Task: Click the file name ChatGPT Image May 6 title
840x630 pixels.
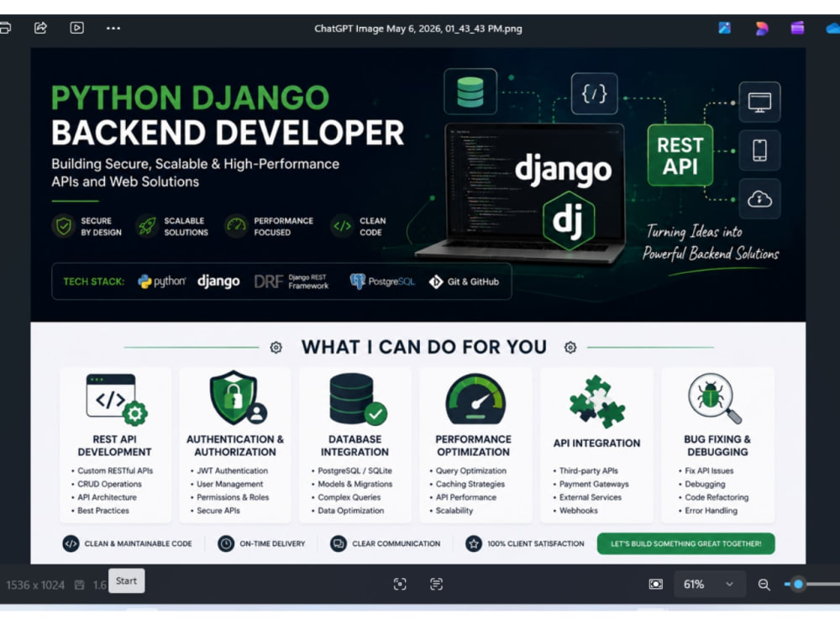Action: [x=417, y=29]
